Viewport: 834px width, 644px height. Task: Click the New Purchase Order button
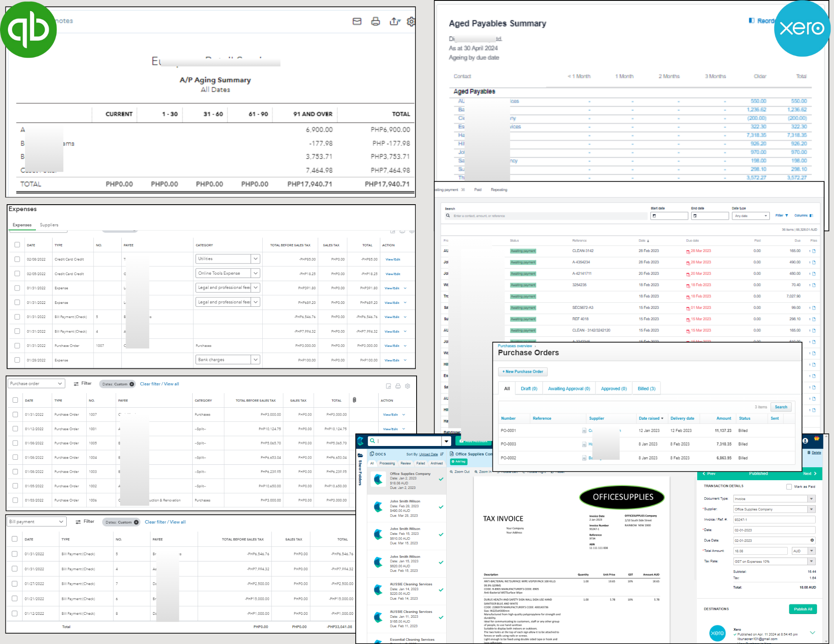523,371
